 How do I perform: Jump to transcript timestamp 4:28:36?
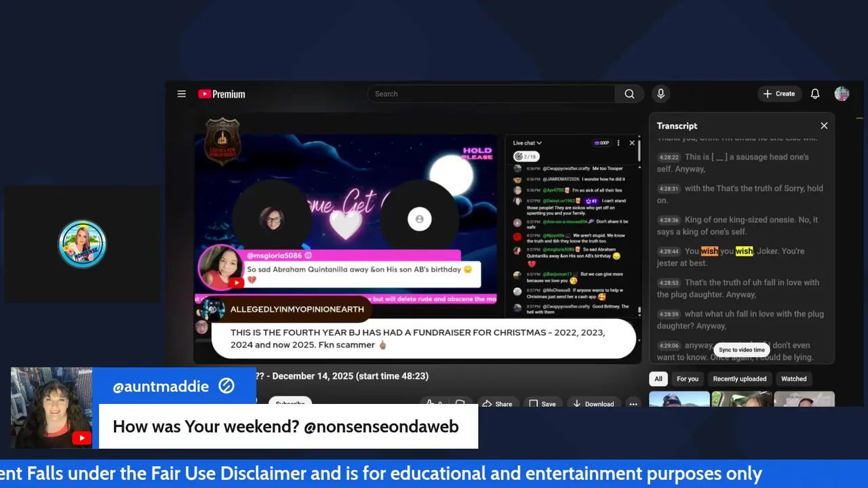point(669,220)
